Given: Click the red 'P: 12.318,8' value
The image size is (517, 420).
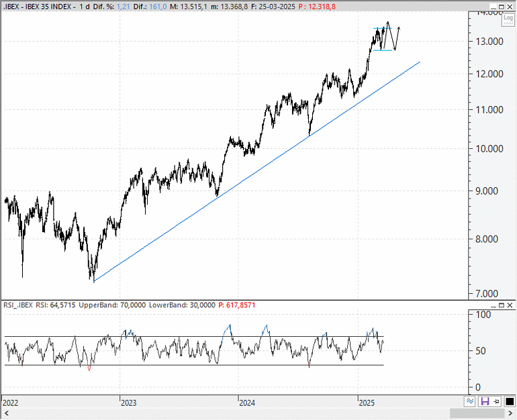Looking at the screenshot, I should point(317,7).
